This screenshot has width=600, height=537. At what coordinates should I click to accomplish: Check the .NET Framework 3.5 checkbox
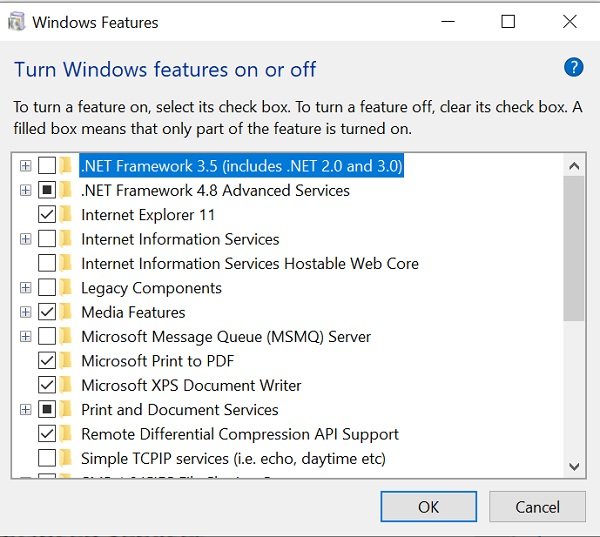46,166
